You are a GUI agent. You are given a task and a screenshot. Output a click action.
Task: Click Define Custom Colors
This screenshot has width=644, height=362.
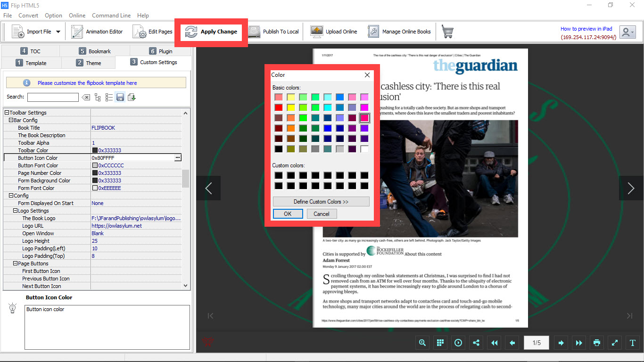321,202
